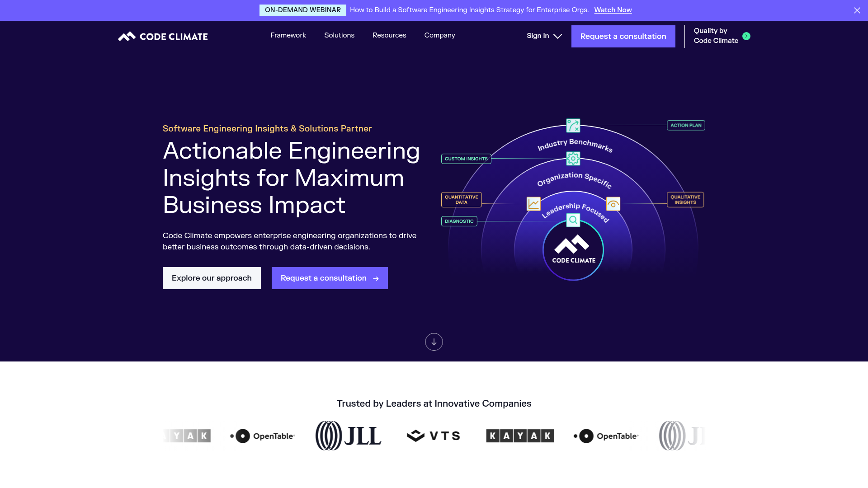Viewport: 868px width, 488px height.
Task: Click the Code Climate logo in the navbar
Action: point(162,36)
